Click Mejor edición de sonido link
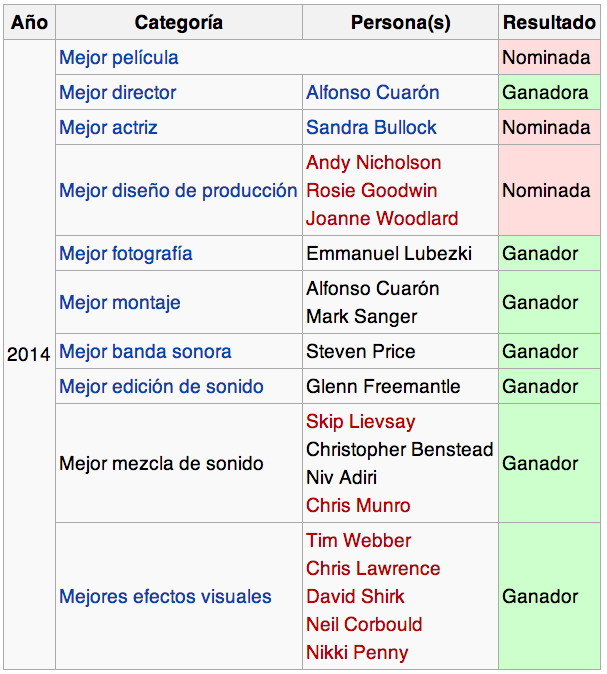Viewport: 607px width, 674px height. coord(161,387)
